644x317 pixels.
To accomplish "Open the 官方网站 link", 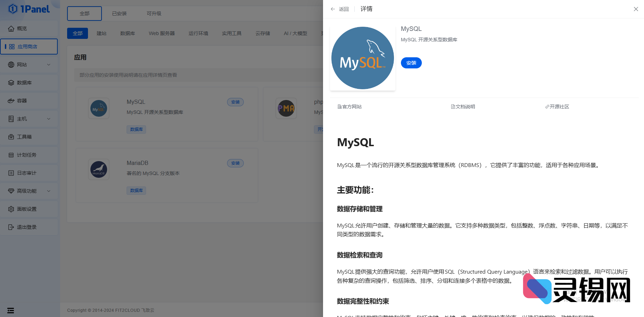I will coord(350,107).
